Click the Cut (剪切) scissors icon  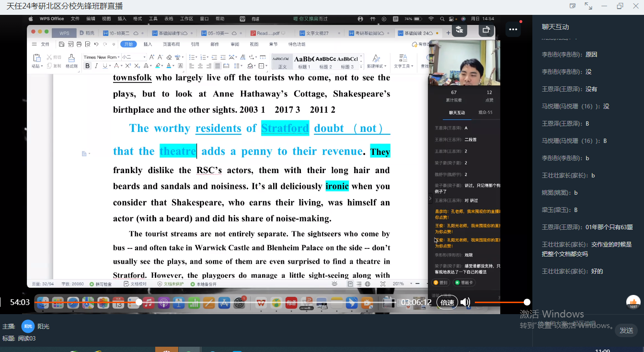click(49, 57)
